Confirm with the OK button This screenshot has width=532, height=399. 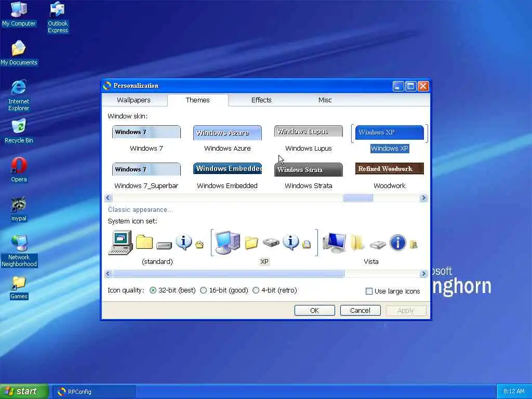pyautogui.click(x=314, y=311)
